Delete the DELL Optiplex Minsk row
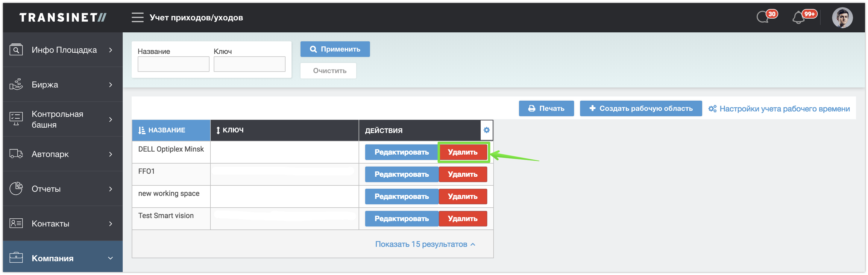Screen dimensions: 868x275 click(463, 152)
